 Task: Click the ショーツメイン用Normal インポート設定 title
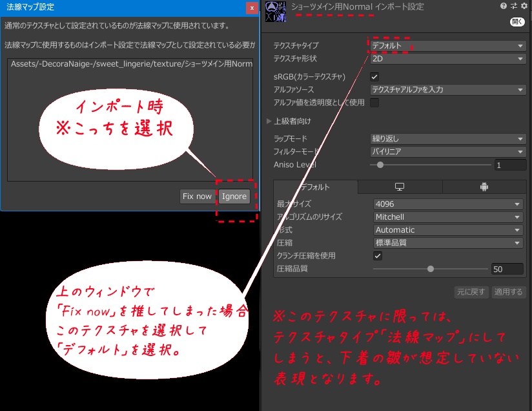tap(358, 7)
